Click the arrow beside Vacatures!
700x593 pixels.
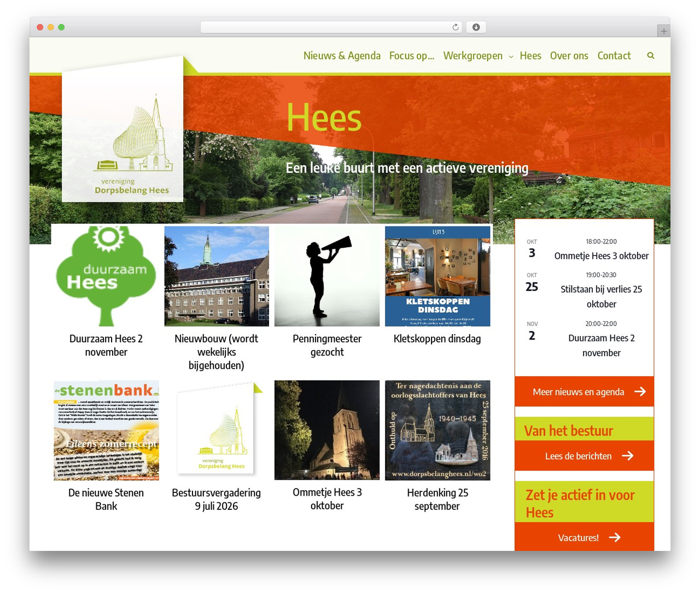[615, 537]
